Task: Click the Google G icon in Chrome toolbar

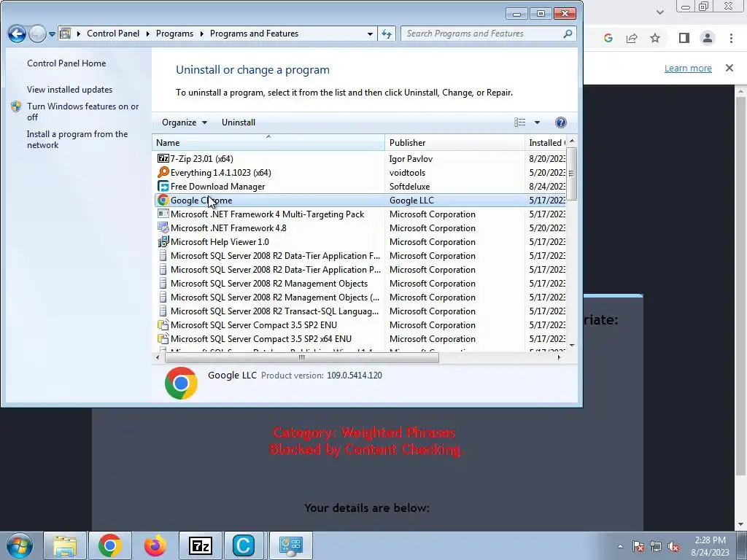Action: (x=608, y=38)
